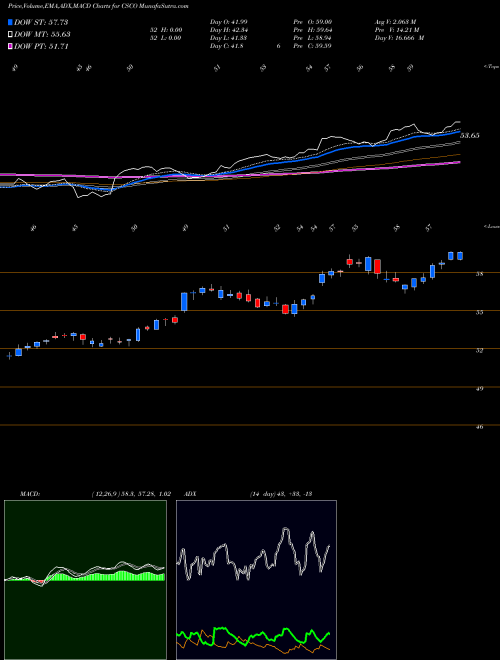Click the Pre V: 14.21 M value
This screenshot has height=660, width=500.
click(398, 30)
